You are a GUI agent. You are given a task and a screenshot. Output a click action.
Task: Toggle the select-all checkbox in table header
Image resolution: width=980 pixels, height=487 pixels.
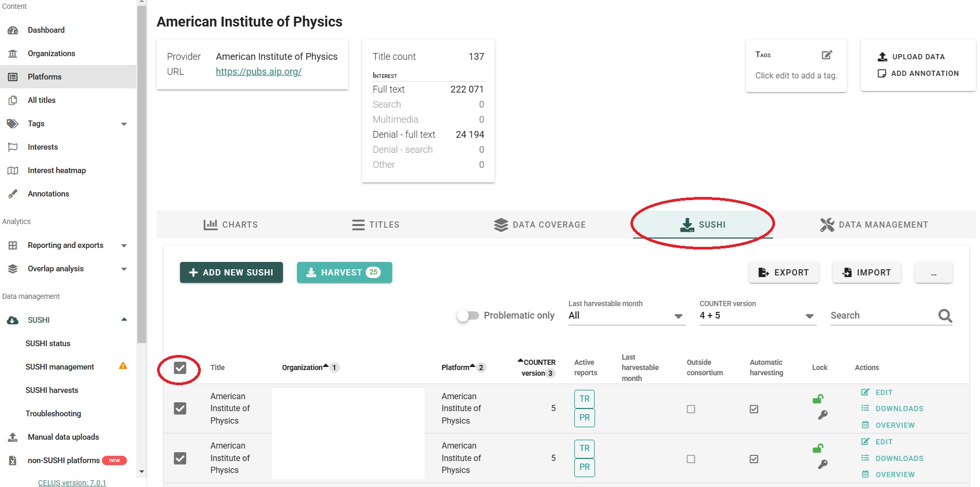pyautogui.click(x=180, y=368)
